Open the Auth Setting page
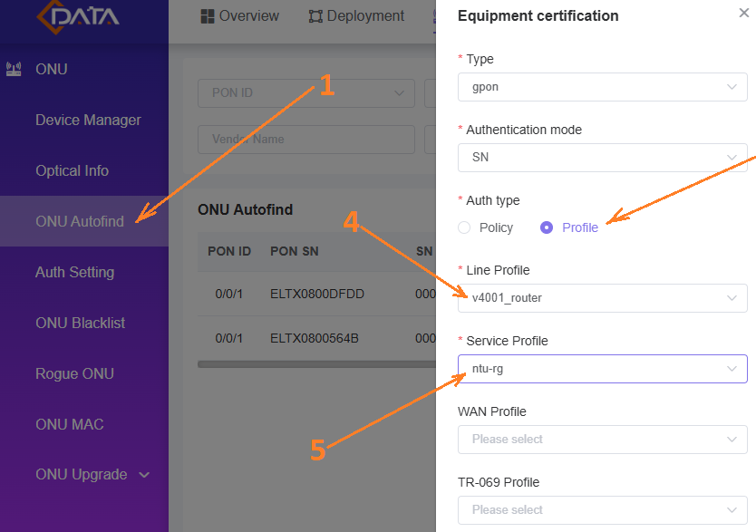This screenshot has height=532, width=756. (74, 272)
